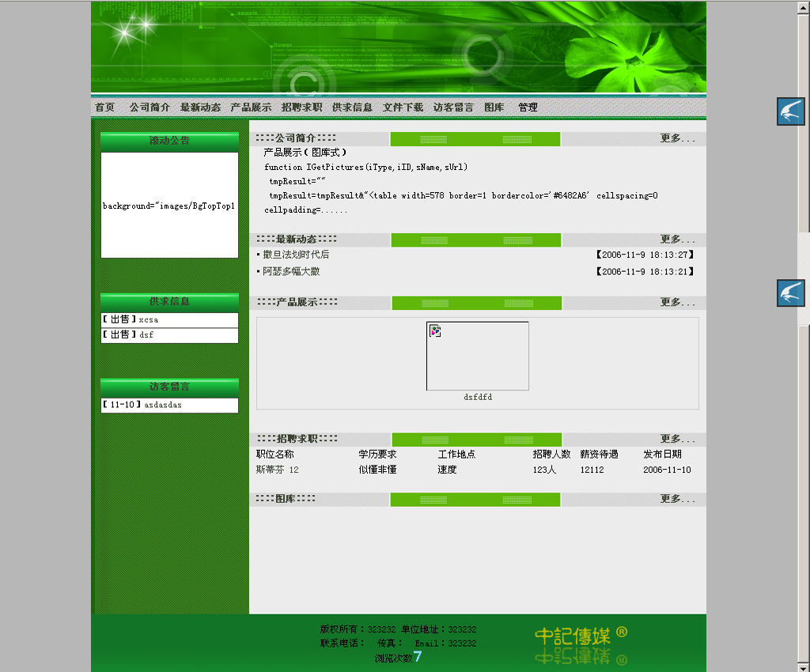The width and height of the screenshot is (810, 672).
Task: Click the broken image icon in product box
Action: click(x=435, y=331)
